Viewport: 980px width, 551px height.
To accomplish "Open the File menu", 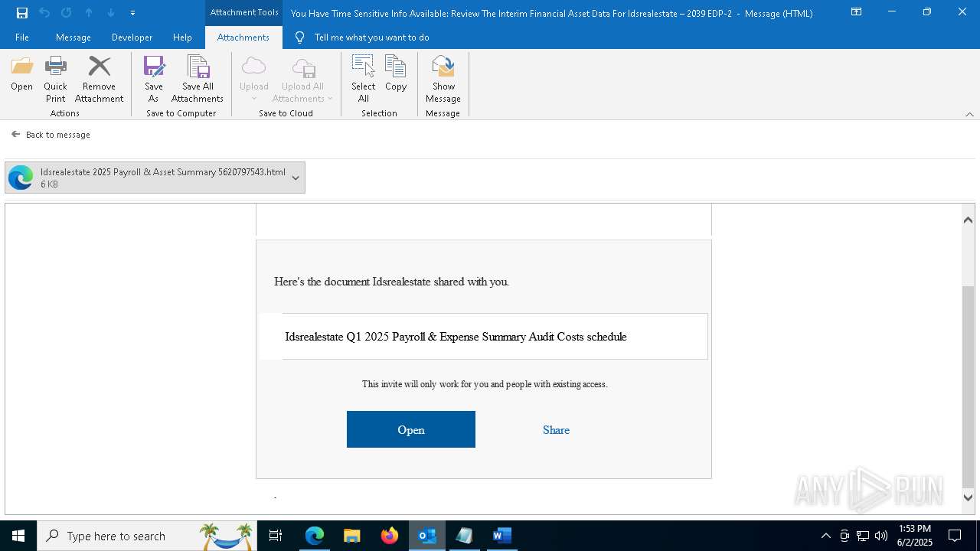I will point(22,37).
